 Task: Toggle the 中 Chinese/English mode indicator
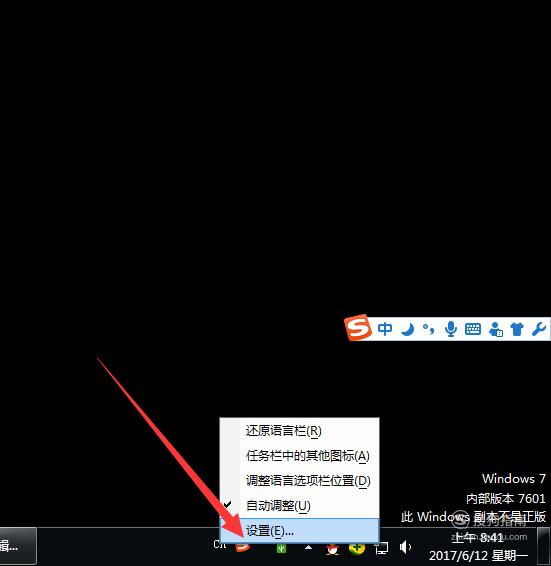(x=385, y=329)
